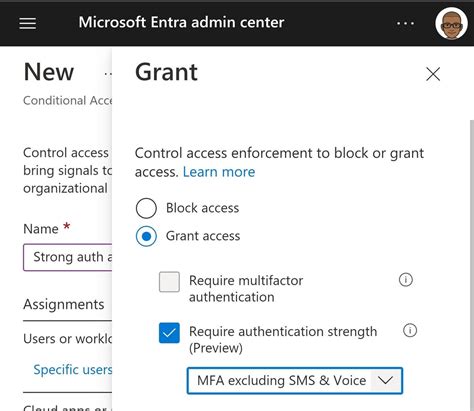Expand the MFA excluding SMS & Voice dropdown
The height and width of the screenshot is (411, 474).
click(295, 381)
